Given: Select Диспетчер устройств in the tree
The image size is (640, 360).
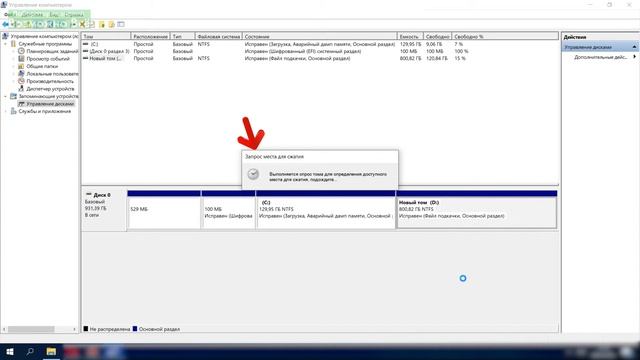Looking at the screenshot, I should (50, 89).
